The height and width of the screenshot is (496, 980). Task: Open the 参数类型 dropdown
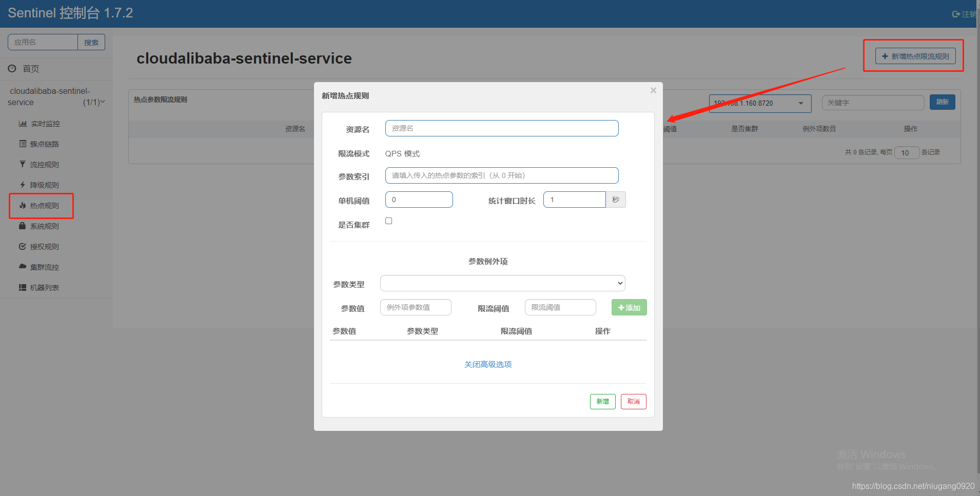click(503, 283)
